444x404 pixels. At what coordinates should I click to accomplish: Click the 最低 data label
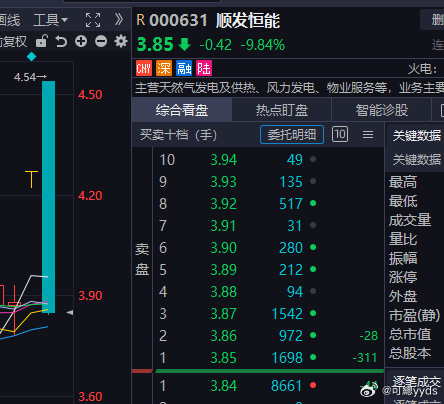[403, 201]
